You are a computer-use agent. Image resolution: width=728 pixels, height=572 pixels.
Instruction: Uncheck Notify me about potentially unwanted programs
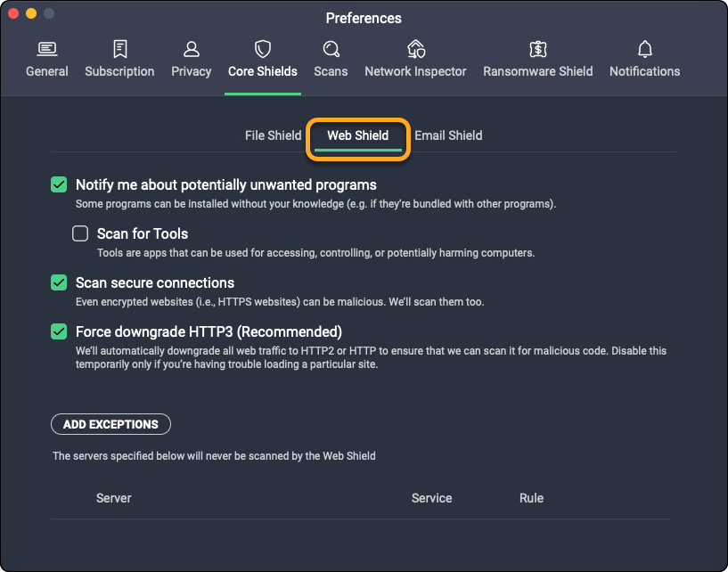[59, 185]
